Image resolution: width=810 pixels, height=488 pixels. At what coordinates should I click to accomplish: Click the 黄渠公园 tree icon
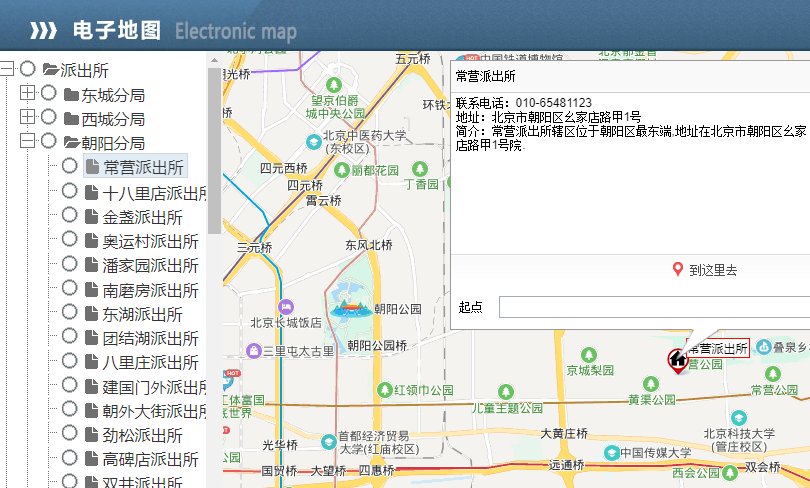pyautogui.click(x=651, y=384)
